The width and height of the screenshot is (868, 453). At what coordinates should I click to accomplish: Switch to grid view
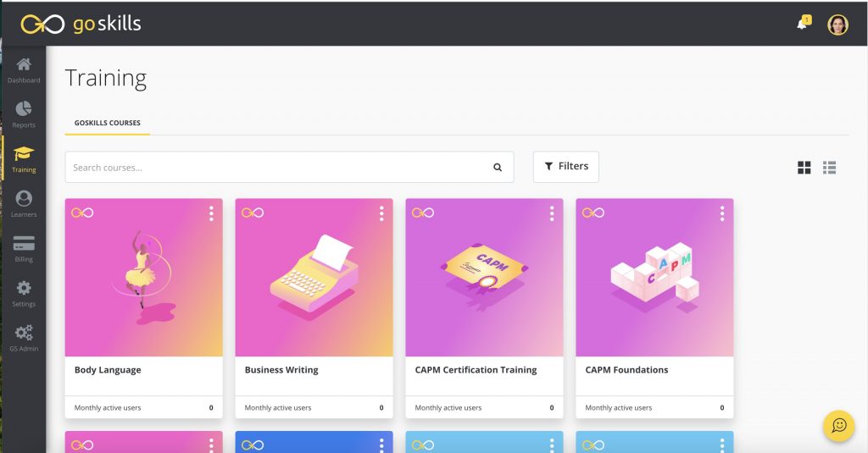click(x=804, y=167)
